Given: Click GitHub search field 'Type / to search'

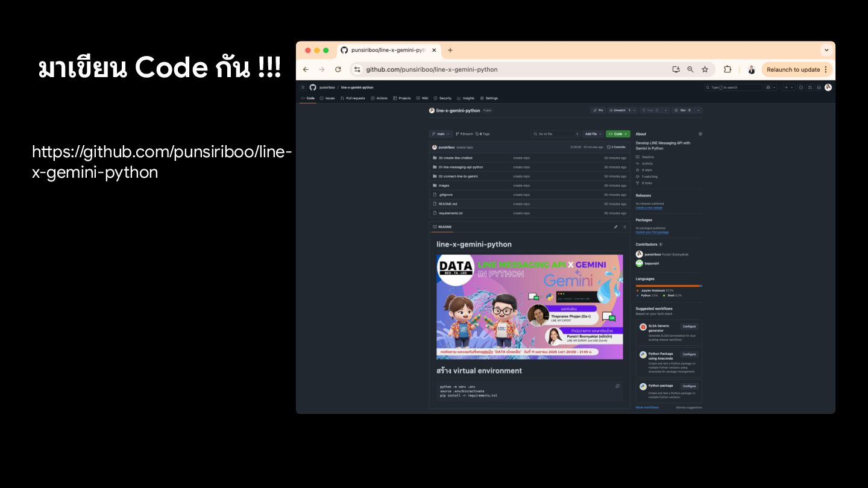Looking at the screenshot, I should click(734, 87).
